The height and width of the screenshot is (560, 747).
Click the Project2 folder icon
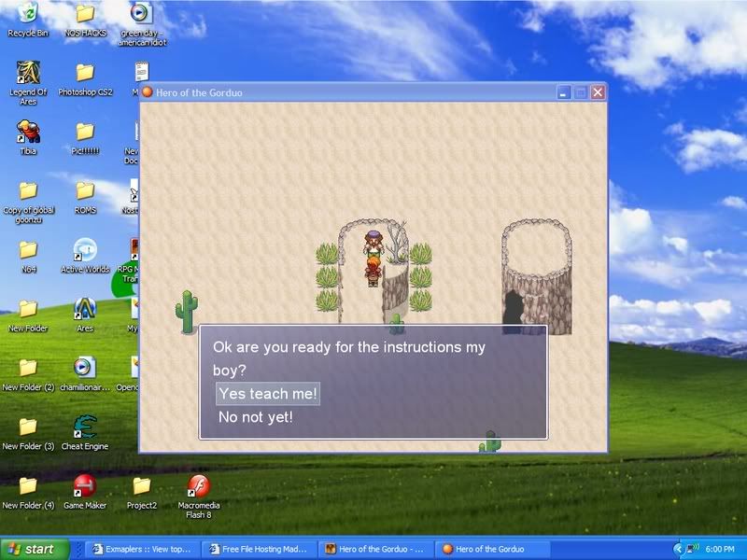(x=142, y=486)
